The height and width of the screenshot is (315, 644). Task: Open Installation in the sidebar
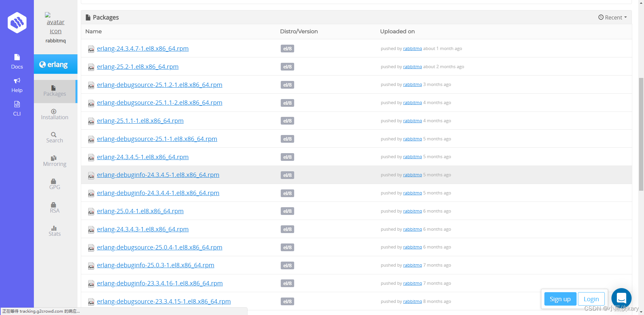click(55, 114)
